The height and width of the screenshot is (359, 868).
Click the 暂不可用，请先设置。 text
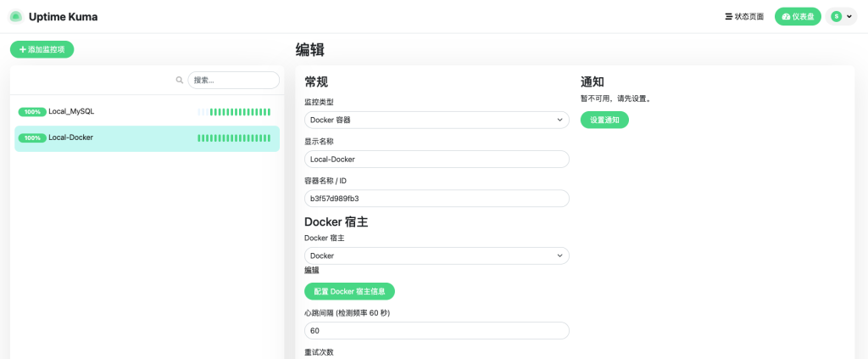click(x=615, y=99)
